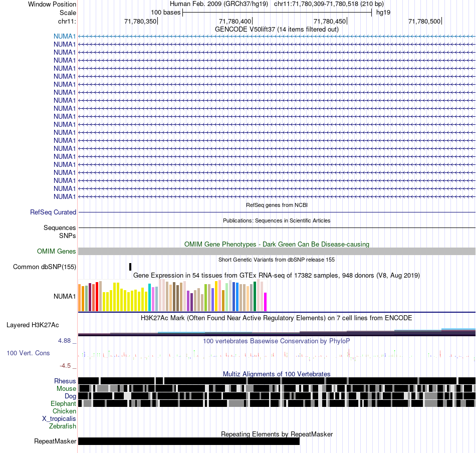Click the light-blue highlighted NUMA1 transcript label
The width and height of the screenshot is (476, 453).
64,36
